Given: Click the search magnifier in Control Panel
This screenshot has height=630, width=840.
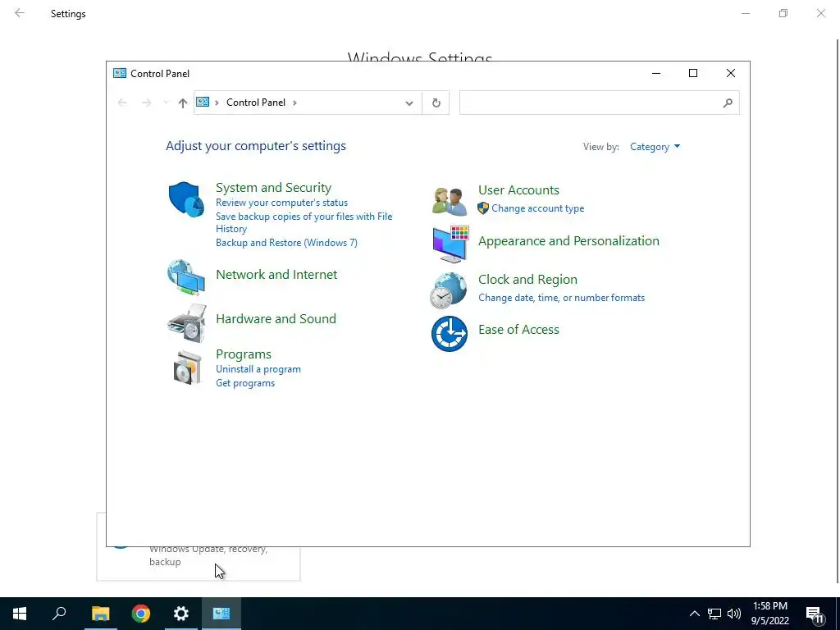Looking at the screenshot, I should 728,103.
